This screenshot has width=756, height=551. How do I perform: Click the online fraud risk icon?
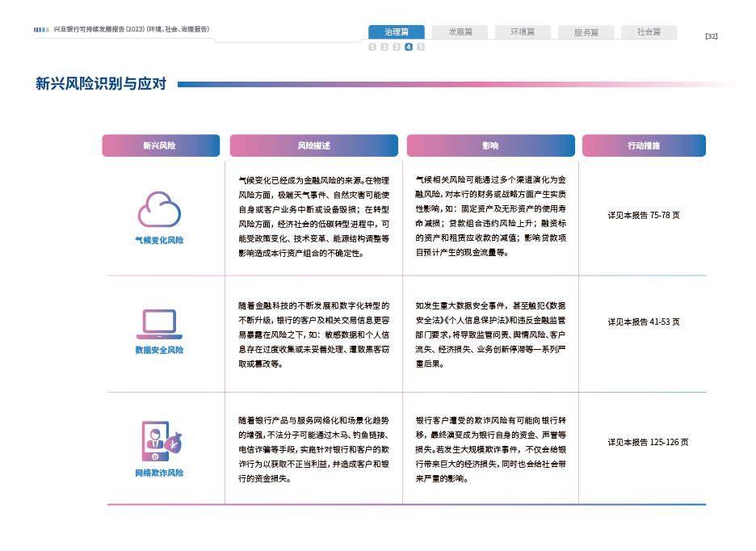[x=161, y=441]
